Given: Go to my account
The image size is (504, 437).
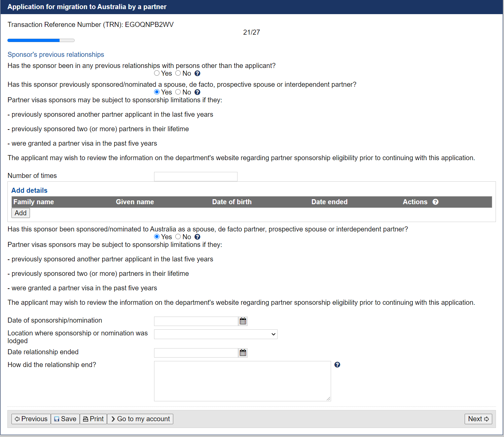Looking at the screenshot, I should pyautogui.click(x=140, y=419).
